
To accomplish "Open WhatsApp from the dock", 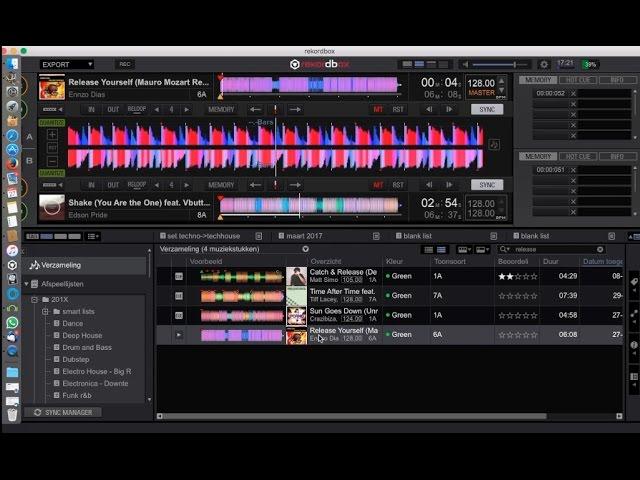I will 12,322.
